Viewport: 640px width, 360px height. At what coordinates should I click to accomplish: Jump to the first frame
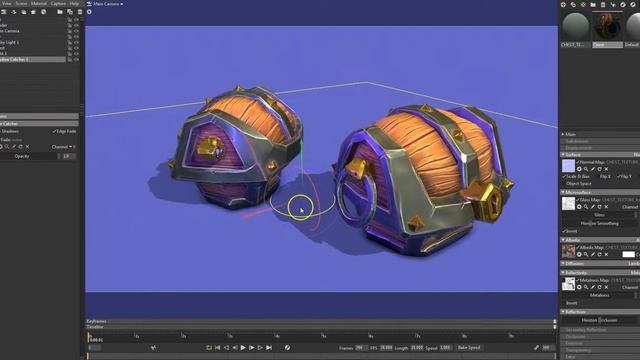[218, 348]
